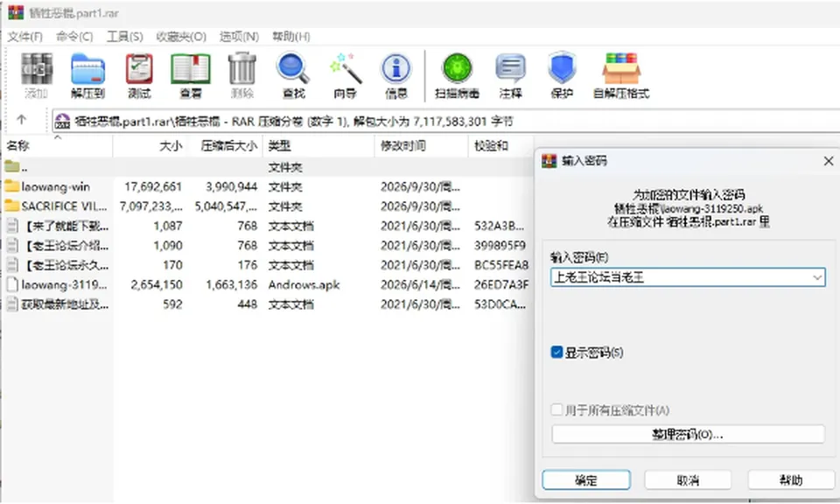840x504 pixels.
Task: Click the 自解压格式 SFX icon
Action: (x=621, y=69)
